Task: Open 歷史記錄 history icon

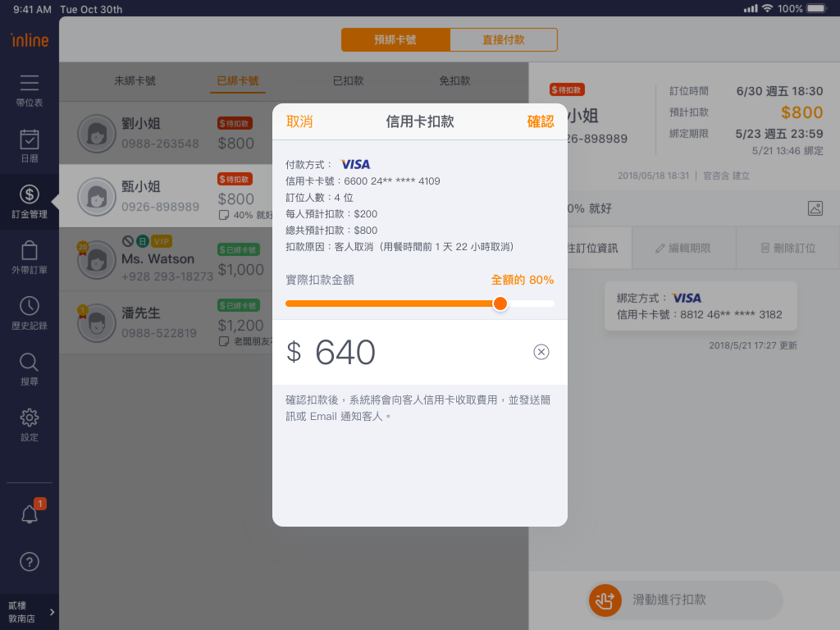Action: click(30, 307)
